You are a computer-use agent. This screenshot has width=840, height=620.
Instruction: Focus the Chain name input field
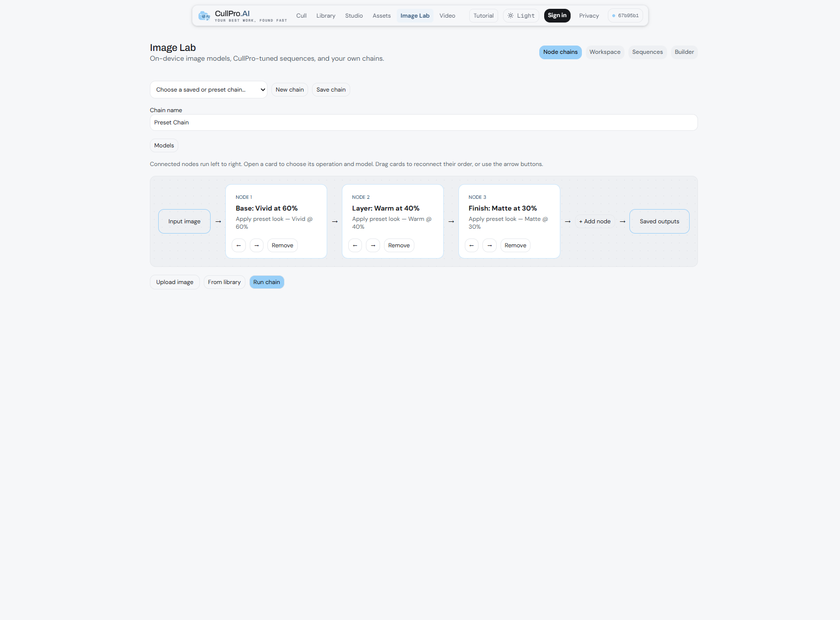(x=424, y=122)
